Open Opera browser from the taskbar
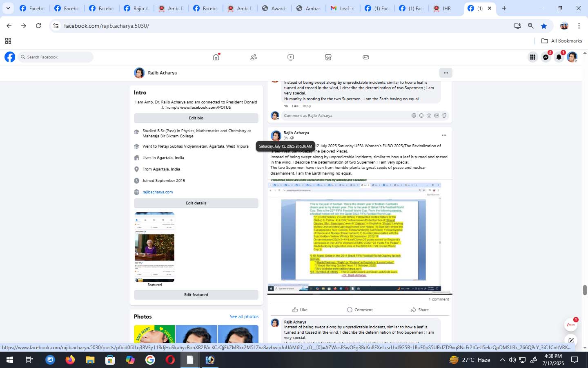588x368 pixels. 170,360
